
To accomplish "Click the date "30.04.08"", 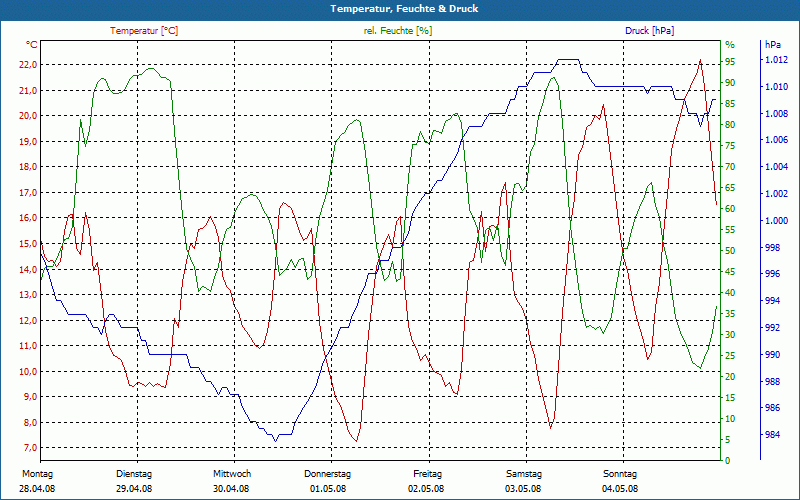I will tap(231, 489).
